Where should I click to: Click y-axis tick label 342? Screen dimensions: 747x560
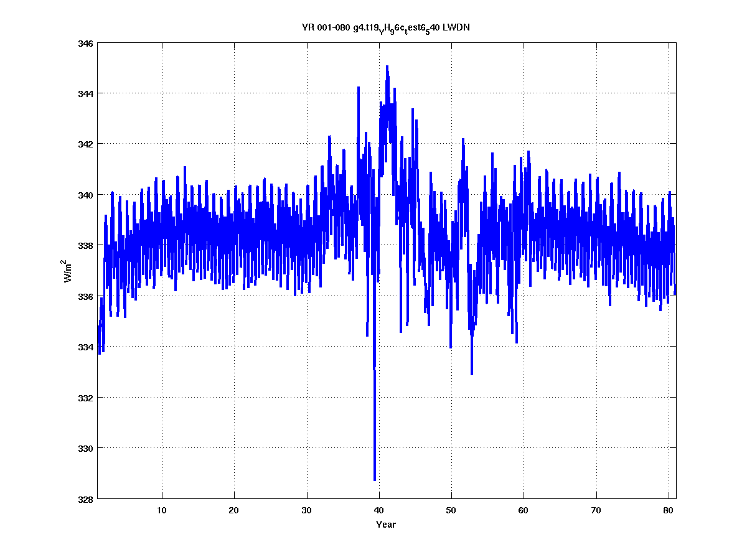(85, 144)
